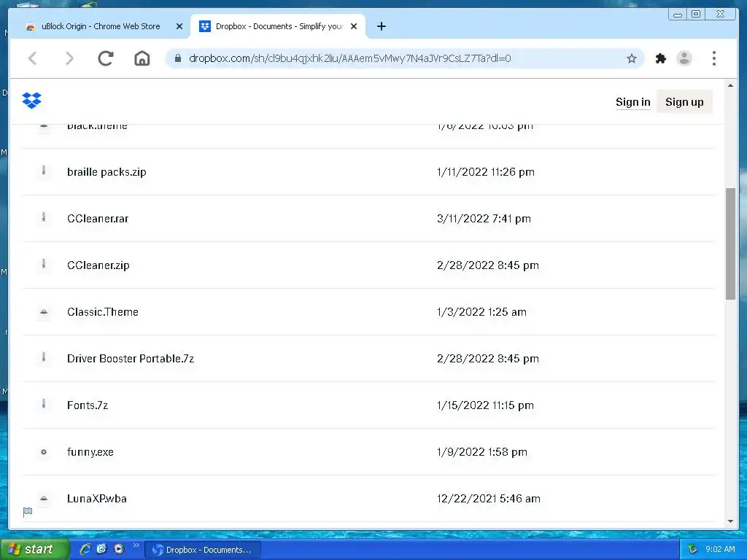Click the date 1/3/2022 1:25 am
The height and width of the screenshot is (560, 747).
tap(481, 312)
